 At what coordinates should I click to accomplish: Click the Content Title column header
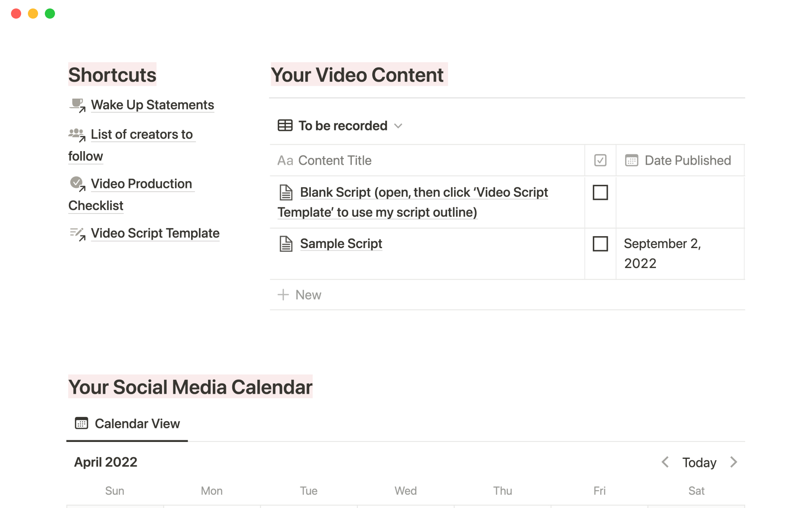pyautogui.click(x=334, y=160)
